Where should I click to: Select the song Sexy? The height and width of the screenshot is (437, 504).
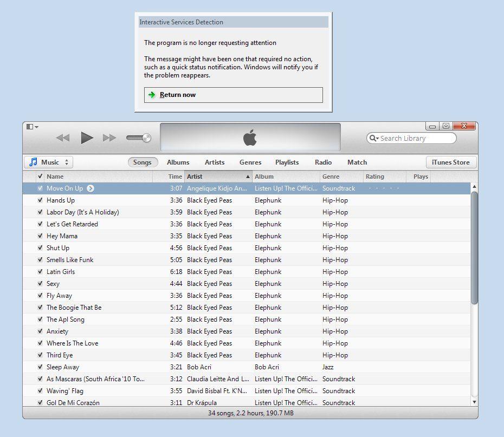point(247,284)
